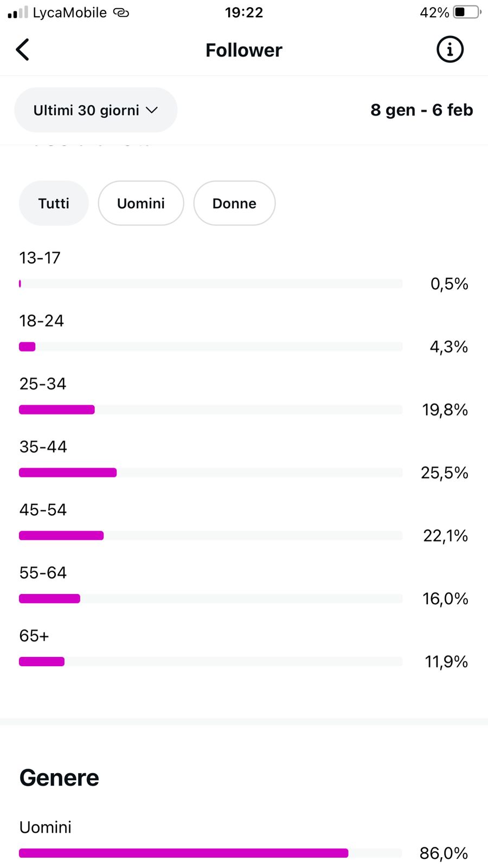Tap the cellular signal bars icon
488x868 pixels.
tap(17, 12)
